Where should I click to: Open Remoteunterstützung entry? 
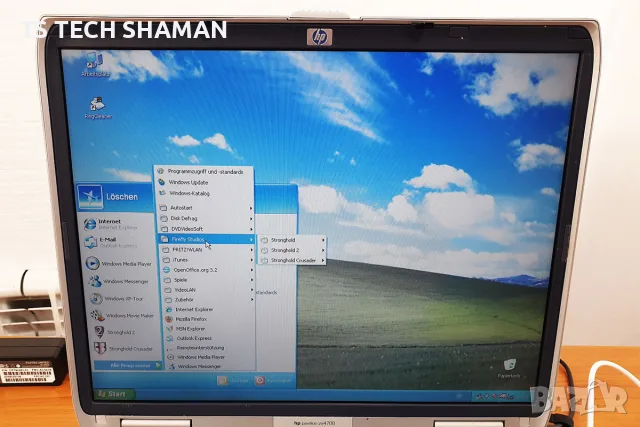(x=210, y=348)
